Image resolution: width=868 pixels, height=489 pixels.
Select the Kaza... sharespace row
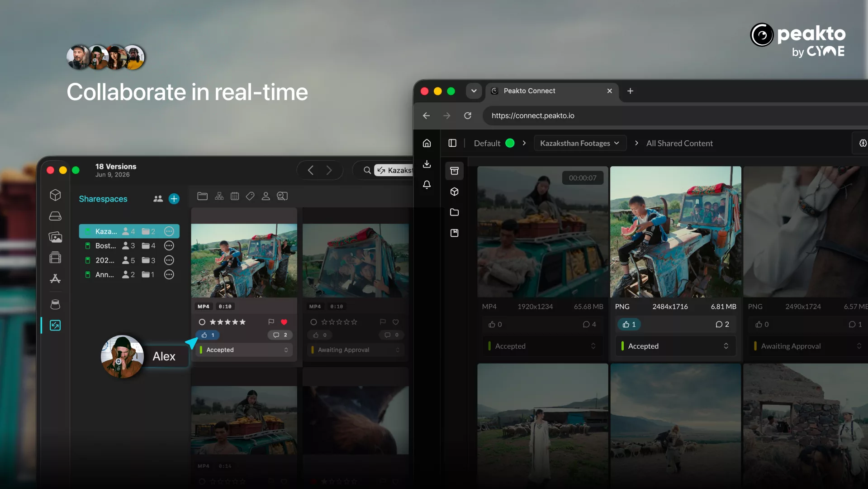(129, 231)
